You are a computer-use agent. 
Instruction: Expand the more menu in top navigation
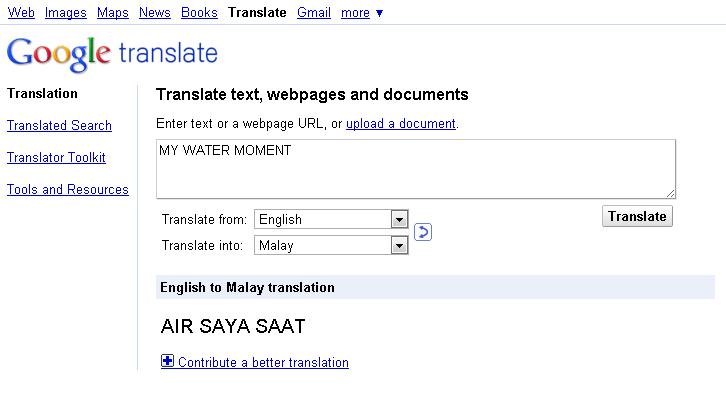(x=362, y=13)
